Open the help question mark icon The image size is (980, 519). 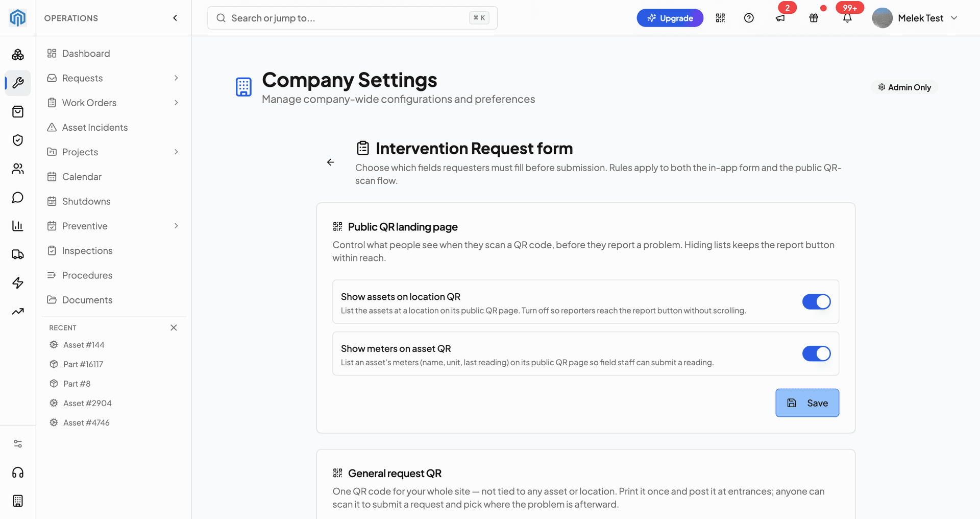coord(749,18)
